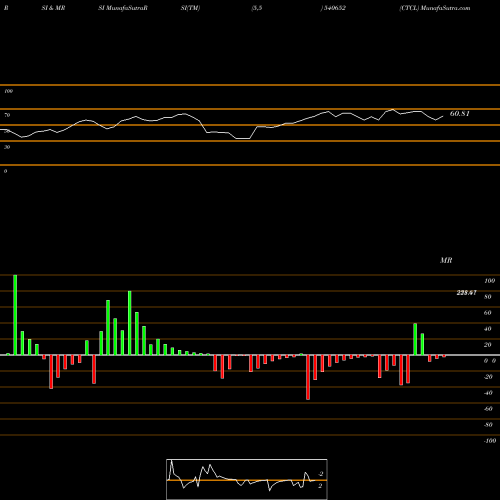This screenshot has width=500, height=500.
Task: Click the RSI axis label 30
Action: pyautogui.click(x=7, y=147)
